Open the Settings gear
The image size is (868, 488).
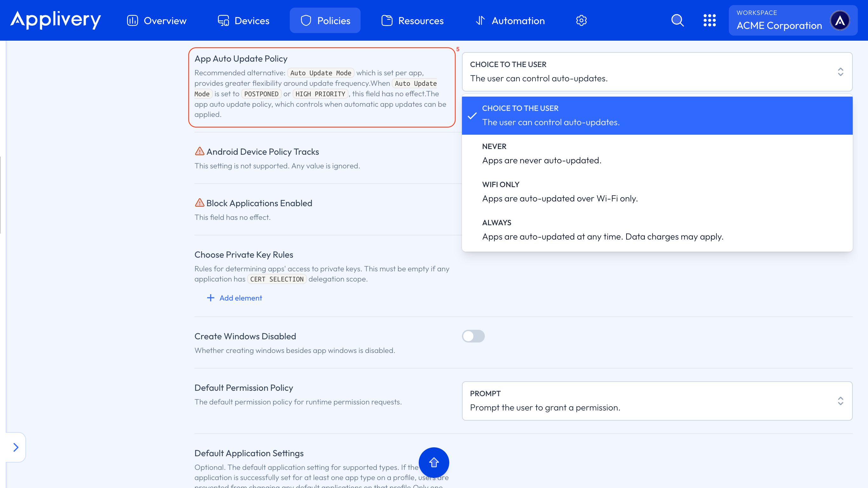click(x=581, y=20)
